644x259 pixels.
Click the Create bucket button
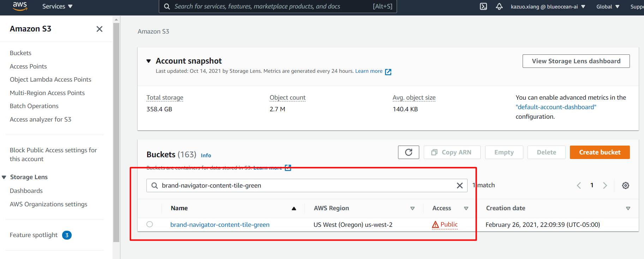[600, 152]
